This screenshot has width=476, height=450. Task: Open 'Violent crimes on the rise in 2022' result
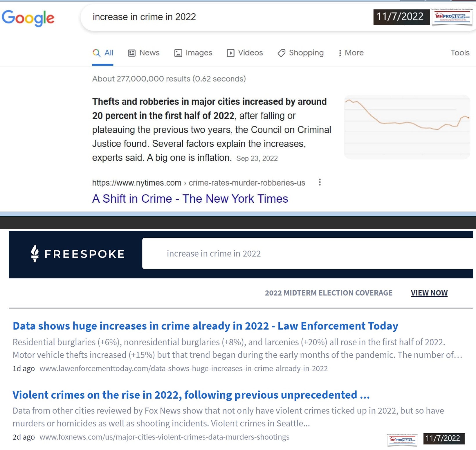tap(191, 395)
